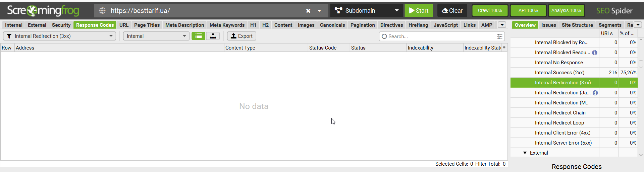The width and height of the screenshot is (644, 172).
Task: Open the Hreflang tab
Action: tap(418, 25)
